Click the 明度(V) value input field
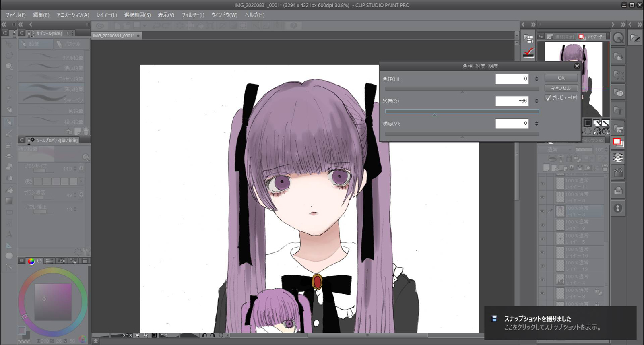The width and height of the screenshot is (644, 345). pyautogui.click(x=512, y=124)
